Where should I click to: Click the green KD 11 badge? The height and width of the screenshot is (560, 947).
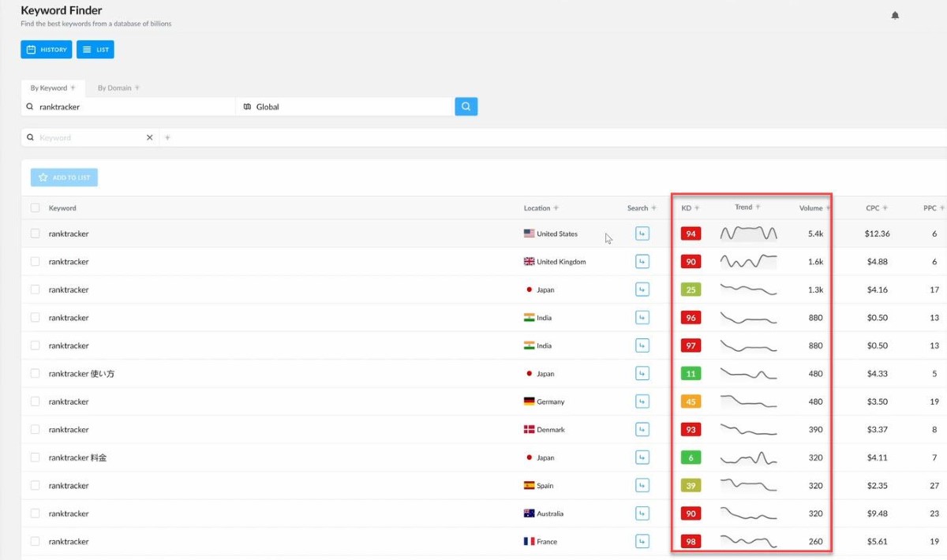click(691, 374)
